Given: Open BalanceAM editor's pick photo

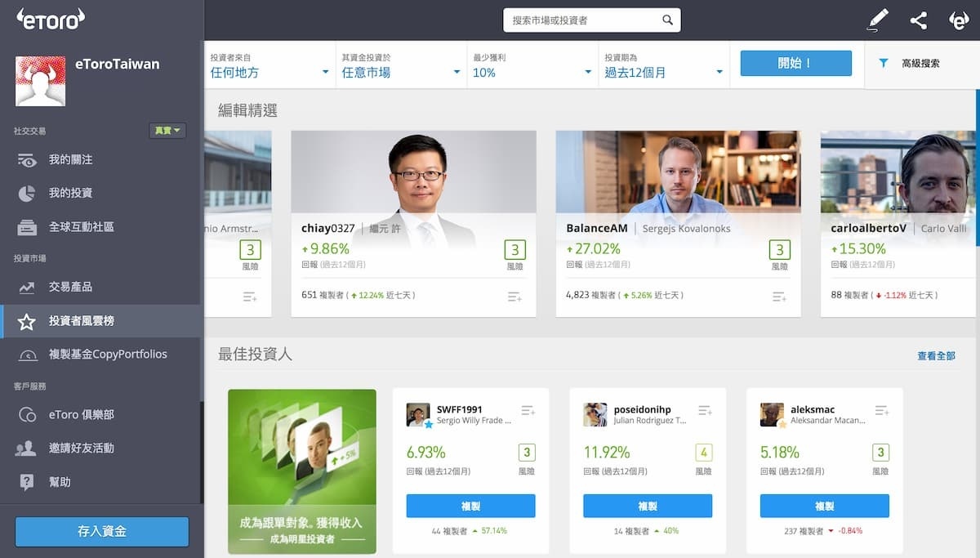Looking at the screenshot, I should [x=678, y=172].
